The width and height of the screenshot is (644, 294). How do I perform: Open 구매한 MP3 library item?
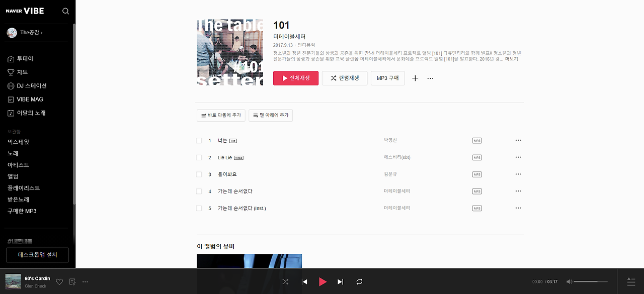click(22, 211)
